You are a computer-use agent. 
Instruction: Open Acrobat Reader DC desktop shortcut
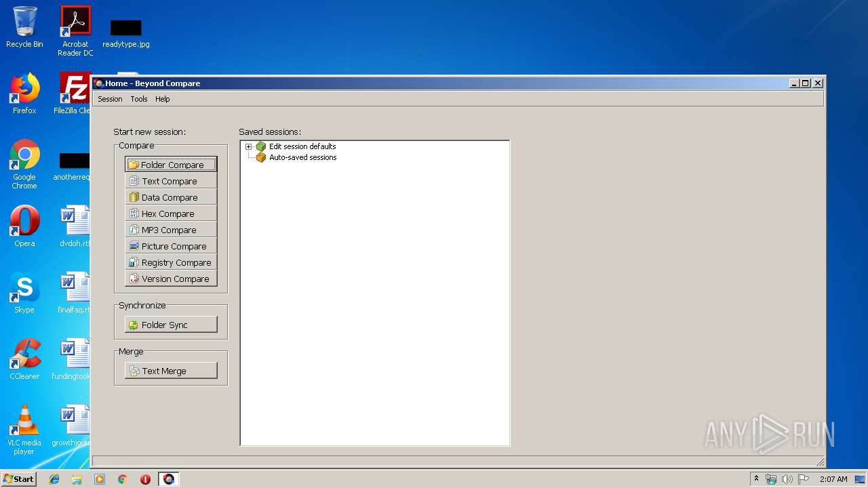point(75,31)
